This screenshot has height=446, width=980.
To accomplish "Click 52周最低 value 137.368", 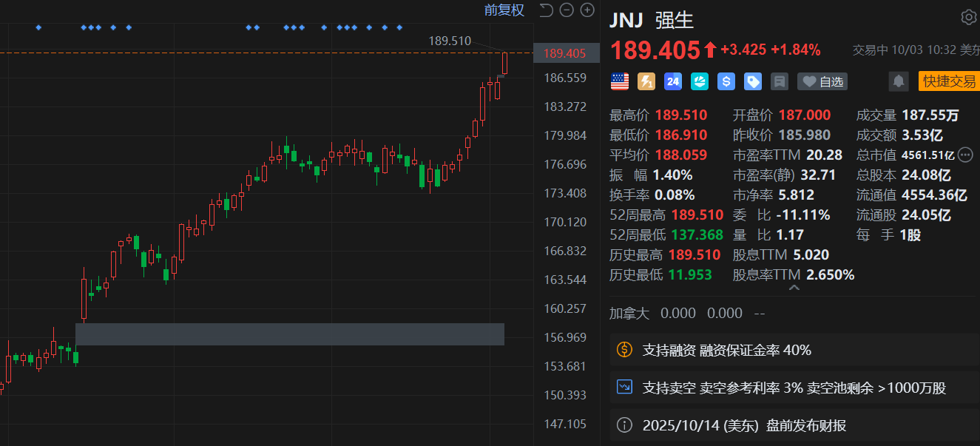I will [x=697, y=235].
